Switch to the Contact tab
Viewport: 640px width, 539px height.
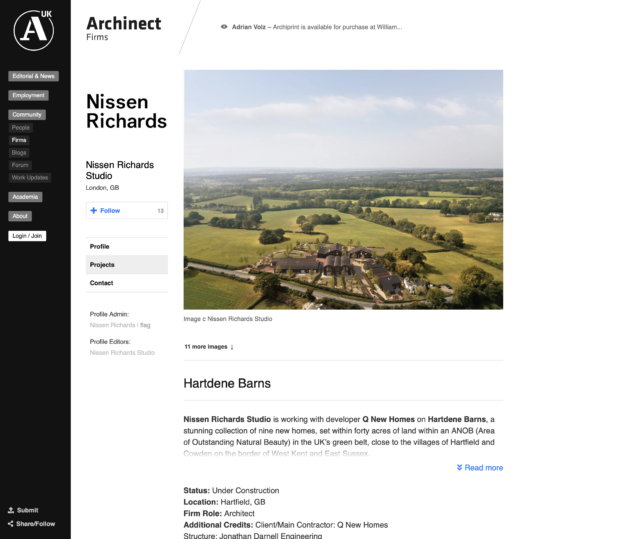[x=102, y=283]
